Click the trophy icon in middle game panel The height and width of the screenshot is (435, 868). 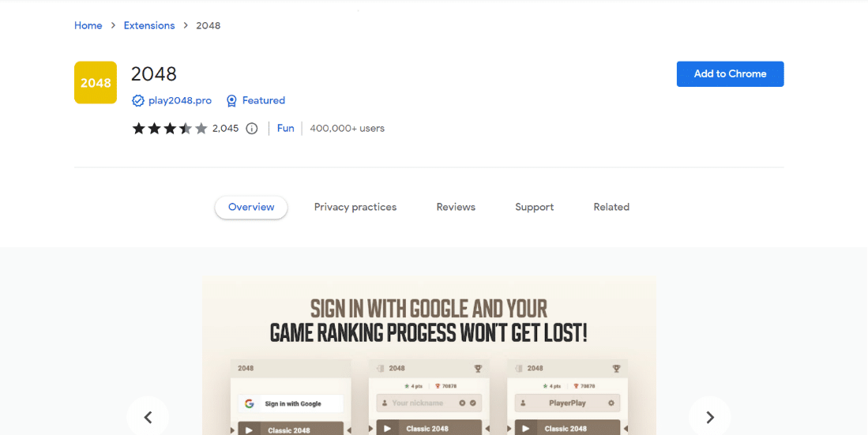(x=478, y=369)
